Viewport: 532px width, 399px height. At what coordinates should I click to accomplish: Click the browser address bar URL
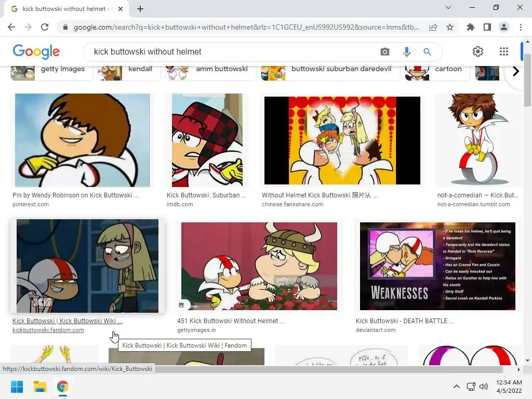coord(246,27)
